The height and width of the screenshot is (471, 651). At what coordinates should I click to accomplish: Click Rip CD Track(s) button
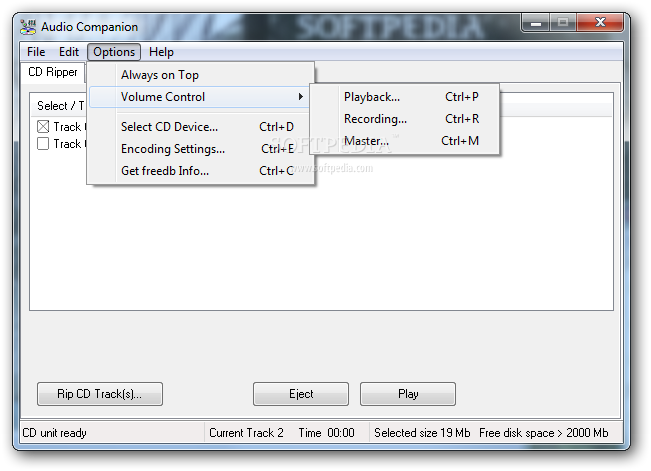[x=100, y=394]
